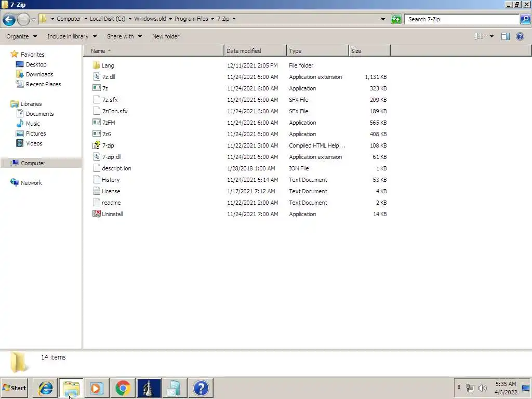Open the Start menu
The width and height of the screenshot is (532, 399).
[14, 388]
